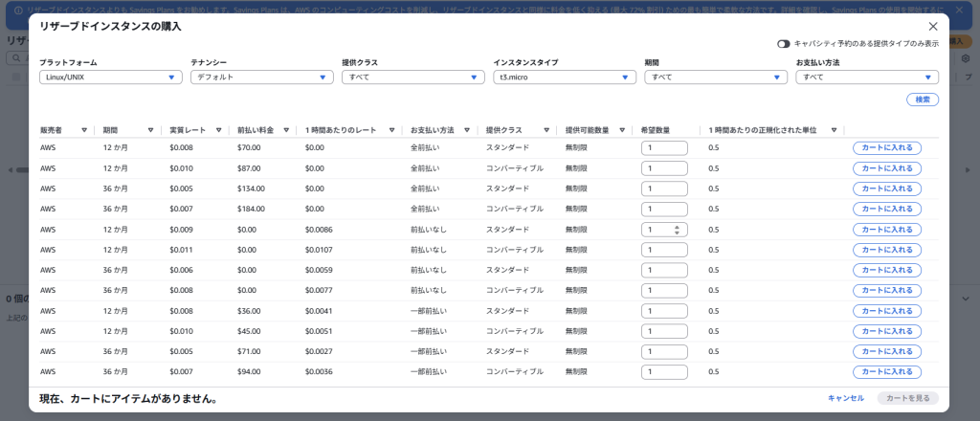
Task: Expand the インスタンスタイプ dropdown showing t3.micro
Action: pyautogui.click(x=564, y=78)
